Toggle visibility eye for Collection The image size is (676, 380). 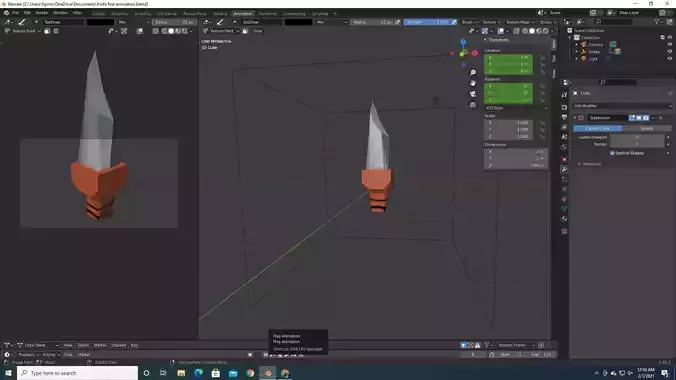click(x=670, y=38)
